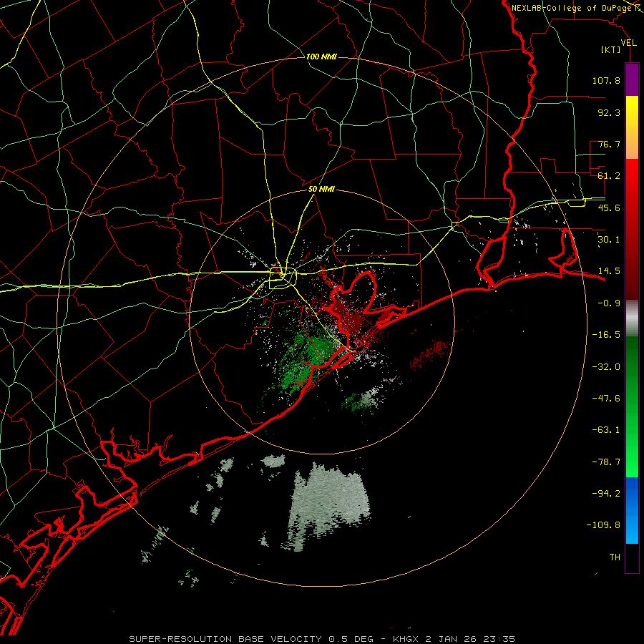Select the -94.2 velocity scale value
The width and height of the screenshot is (644, 644).
tap(606, 494)
